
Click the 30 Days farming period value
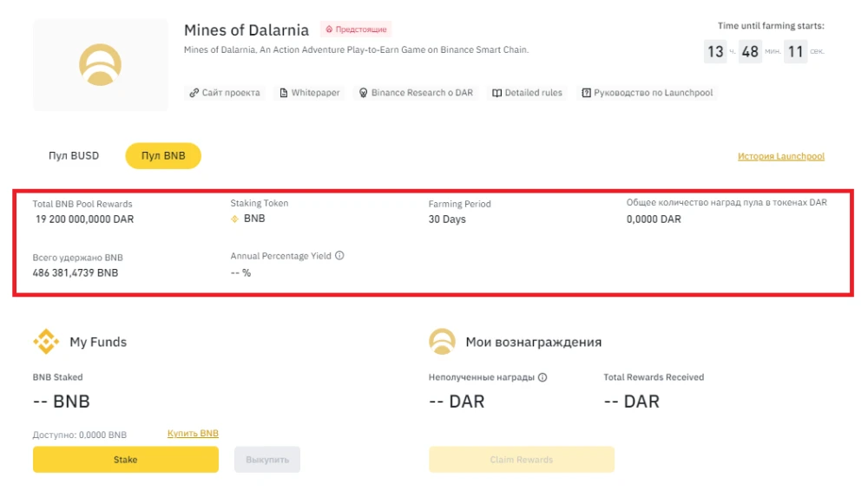pos(447,219)
